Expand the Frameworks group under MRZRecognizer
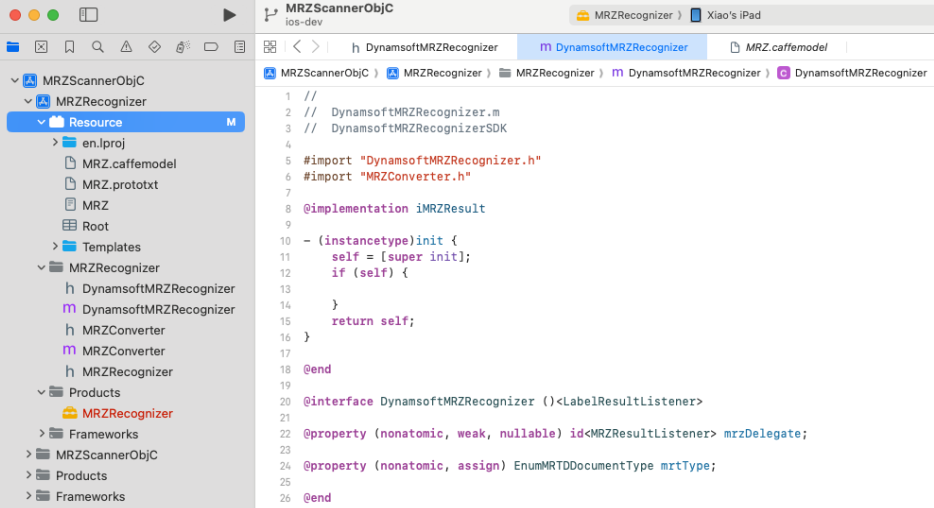This screenshot has height=508, width=934. pyautogui.click(x=41, y=434)
